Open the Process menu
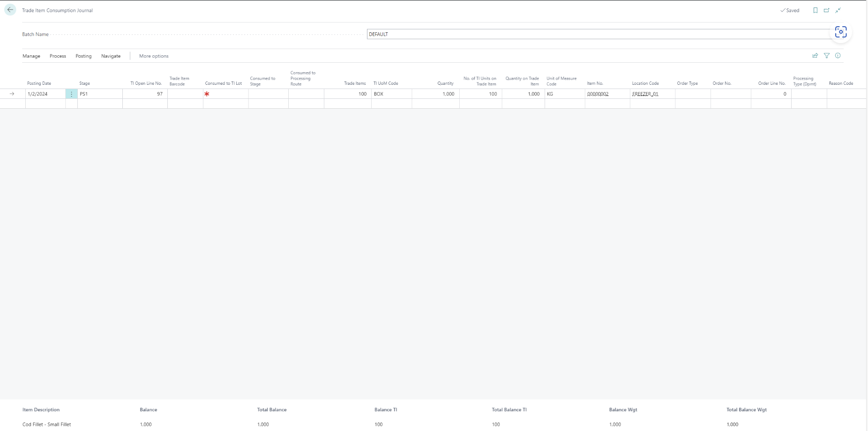The width and height of the screenshot is (868, 431). pos(58,56)
